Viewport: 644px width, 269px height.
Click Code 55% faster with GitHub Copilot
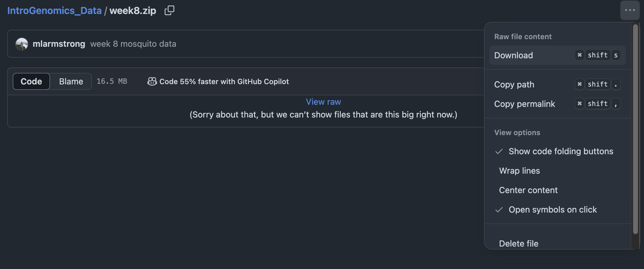tap(224, 81)
